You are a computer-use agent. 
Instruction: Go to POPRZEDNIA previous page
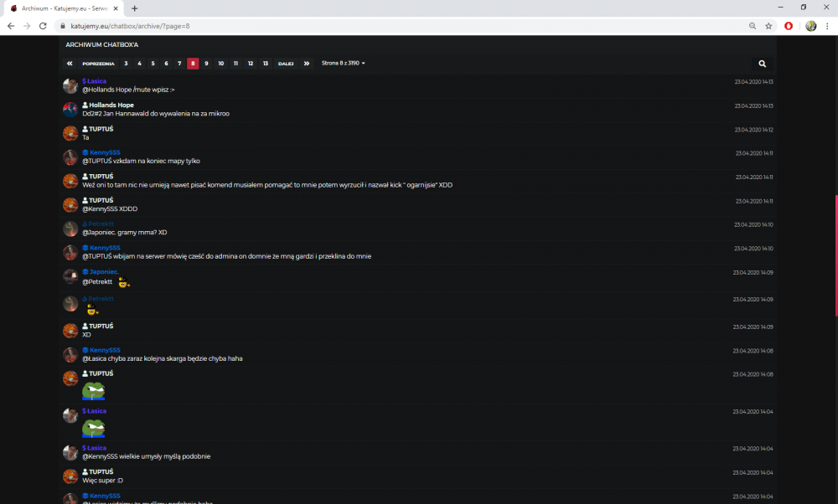(98, 64)
